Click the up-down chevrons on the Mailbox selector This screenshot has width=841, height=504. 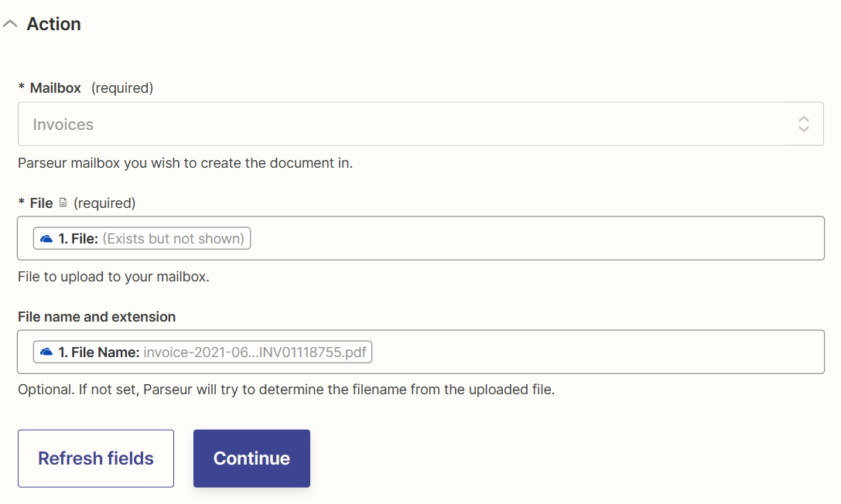click(804, 124)
